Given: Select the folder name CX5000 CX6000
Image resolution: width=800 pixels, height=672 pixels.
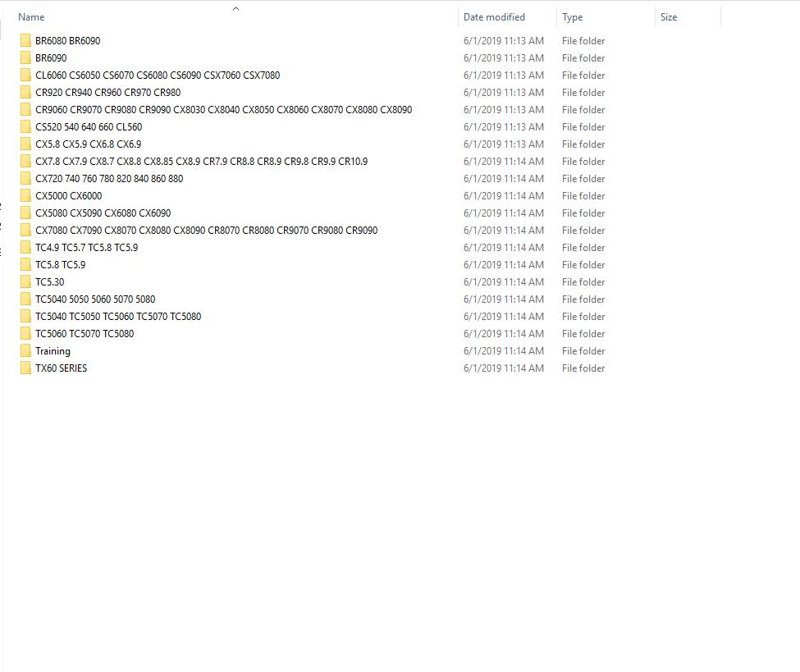Looking at the screenshot, I should pos(69,196).
